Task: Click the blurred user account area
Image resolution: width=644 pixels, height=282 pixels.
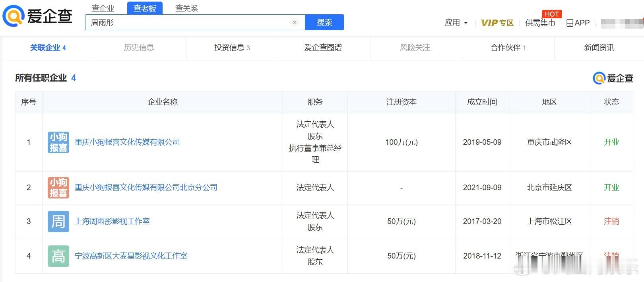Action: click(x=622, y=23)
